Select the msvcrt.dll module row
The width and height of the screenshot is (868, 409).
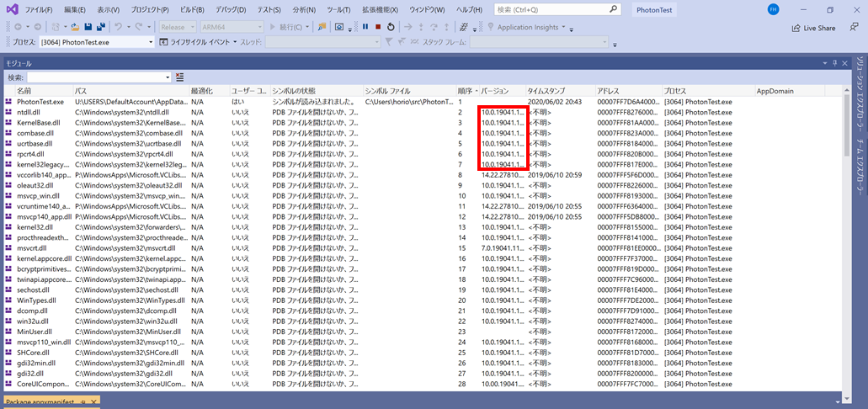(x=423, y=248)
